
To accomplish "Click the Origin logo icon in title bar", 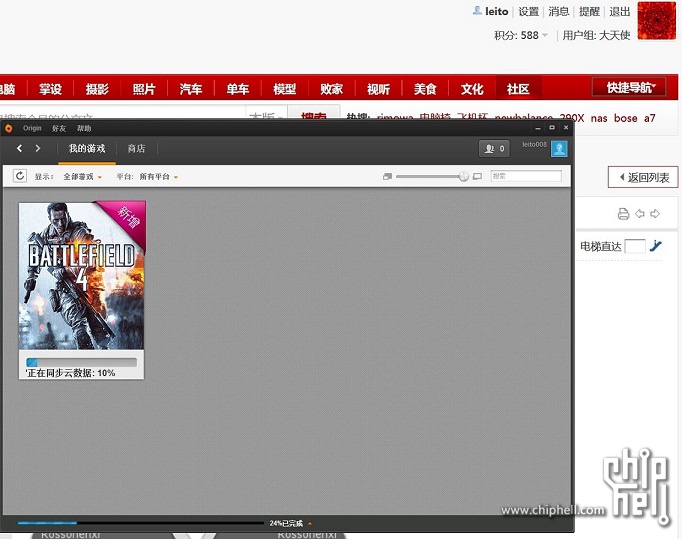I will (8, 128).
